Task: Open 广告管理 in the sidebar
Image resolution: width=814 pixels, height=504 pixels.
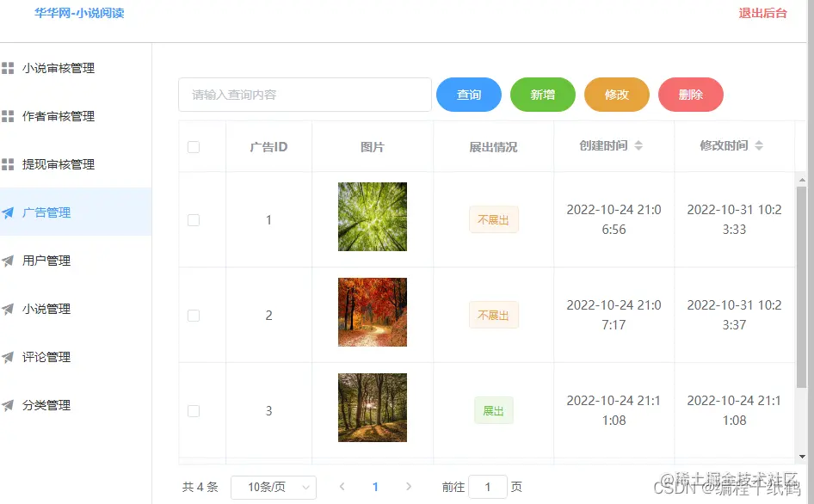Action: (76, 212)
